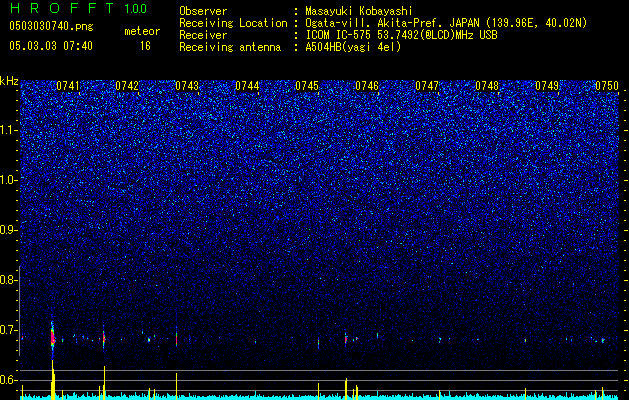
Task: Select the file name 0503030740.png
Action: (51, 27)
